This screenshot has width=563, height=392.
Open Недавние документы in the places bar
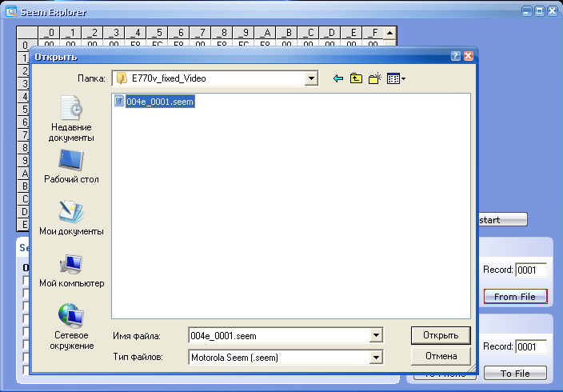(x=71, y=119)
